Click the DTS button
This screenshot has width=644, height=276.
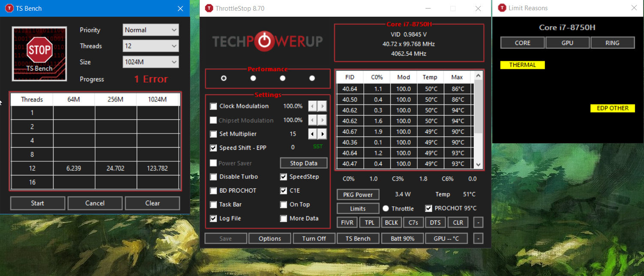(435, 223)
